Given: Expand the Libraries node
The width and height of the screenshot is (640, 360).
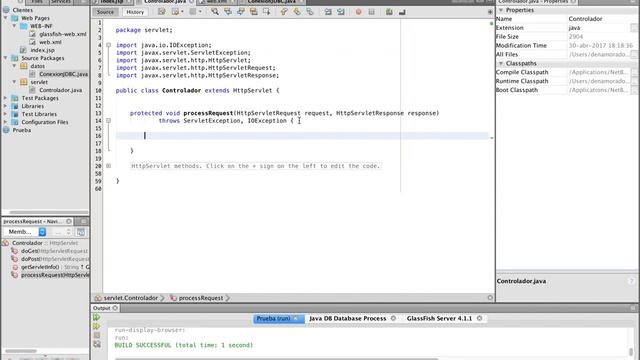Looking at the screenshot, I should [x=6, y=106].
